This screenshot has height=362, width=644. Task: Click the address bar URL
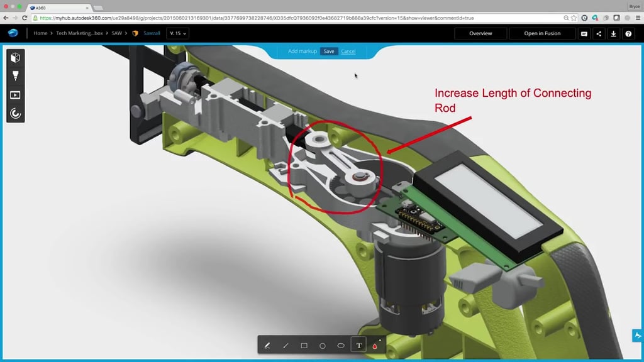point(257,18)
